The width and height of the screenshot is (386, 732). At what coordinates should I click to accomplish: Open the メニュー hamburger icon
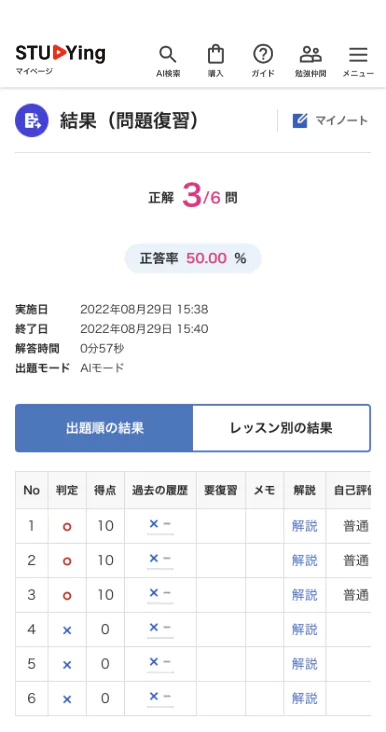tap(358, 55)
